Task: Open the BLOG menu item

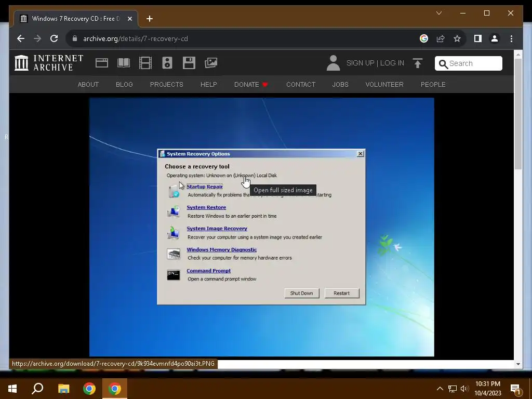Action: point(124,85)
